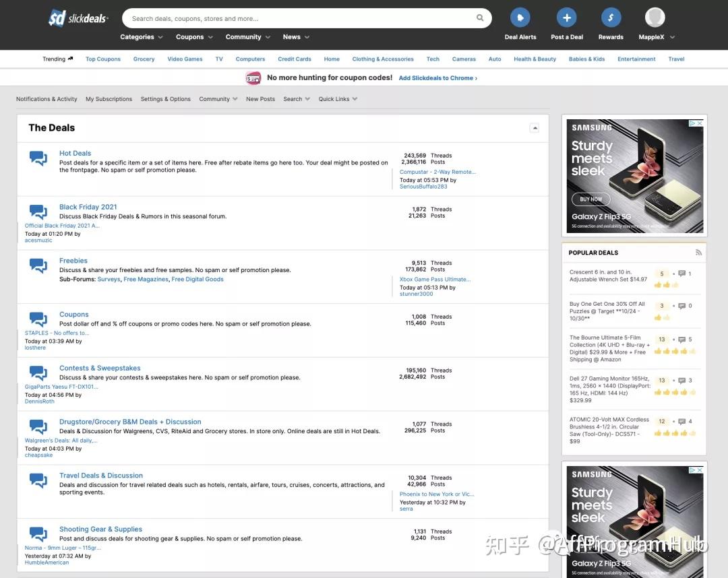Open the Bourne Ultimate 5-Film deal
Viewport: 728px width, 578px height.
(609, 348)
